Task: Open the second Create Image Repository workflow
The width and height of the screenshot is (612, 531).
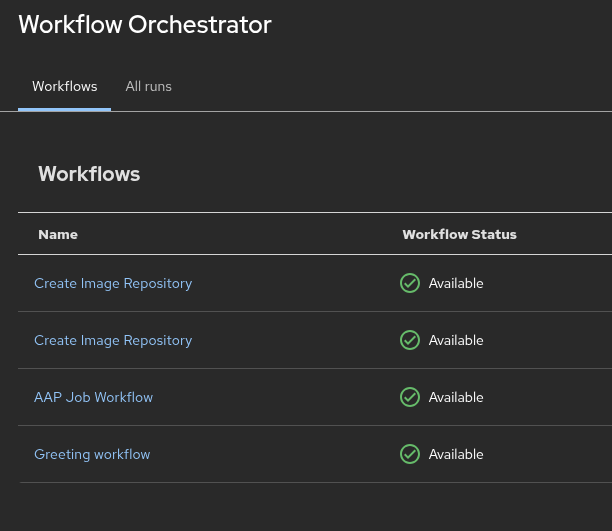Action: coord(113,340)
